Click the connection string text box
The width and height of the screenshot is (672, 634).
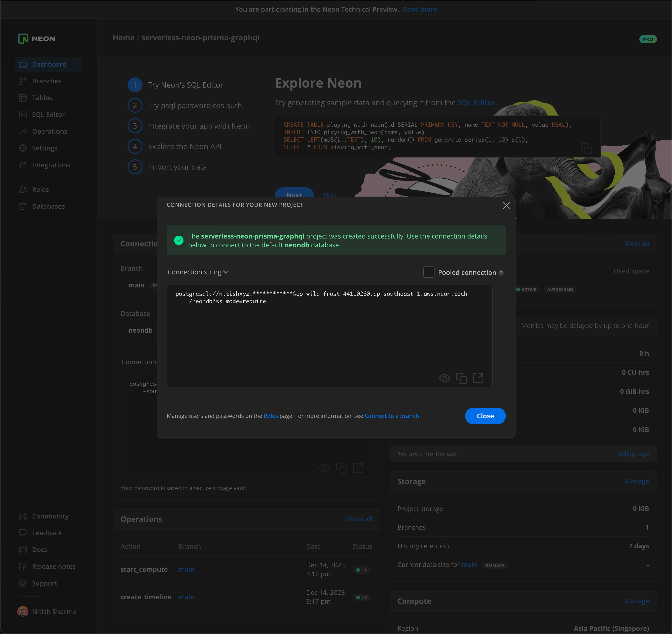[329, 335]
